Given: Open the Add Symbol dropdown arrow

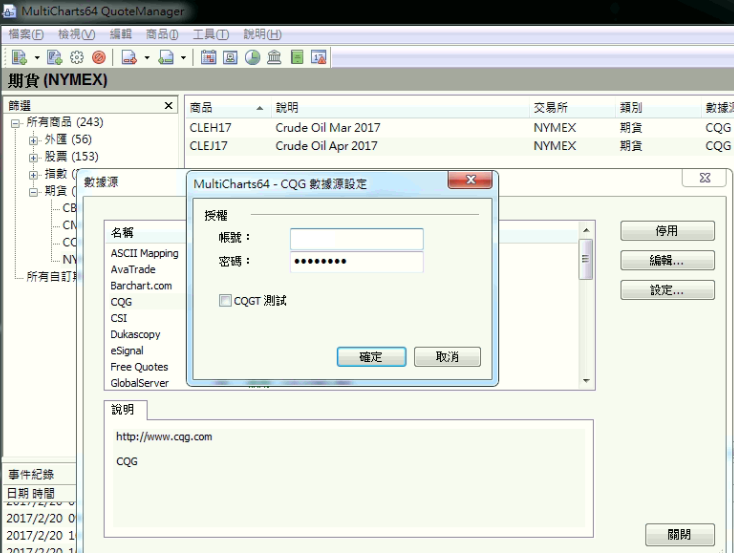Looking at the screenshot, I should pos(37,58).
